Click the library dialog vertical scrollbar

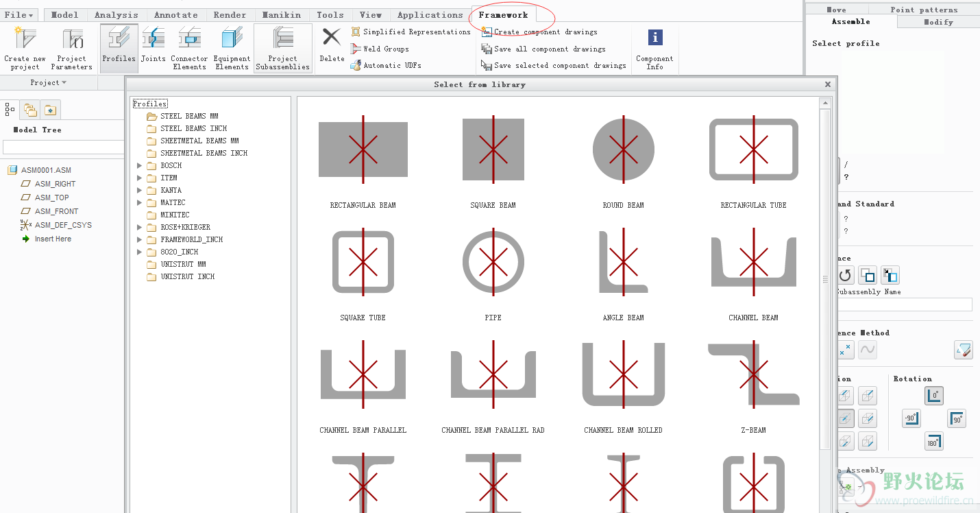825,279
